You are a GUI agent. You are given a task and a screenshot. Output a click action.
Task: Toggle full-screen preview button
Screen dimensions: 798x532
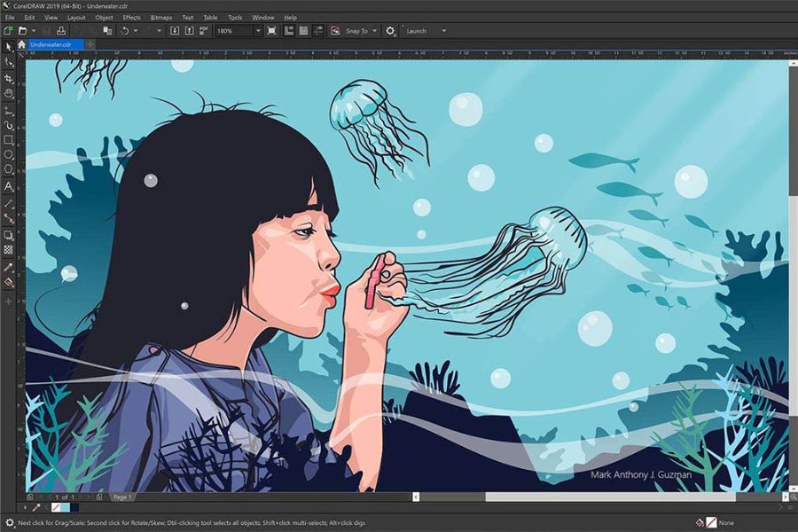click(x=272, y=31)
